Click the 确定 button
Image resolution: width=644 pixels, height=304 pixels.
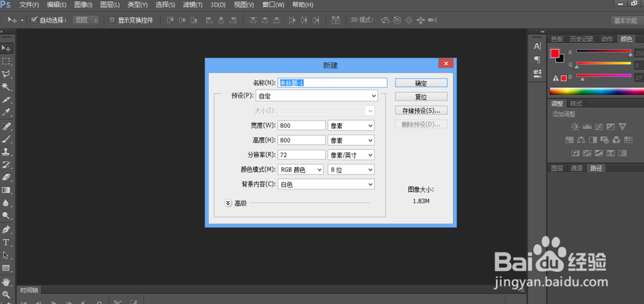pos(421,82)
